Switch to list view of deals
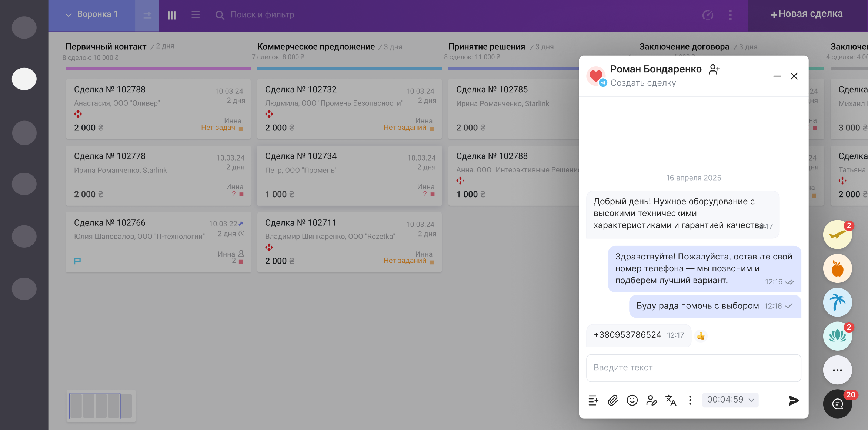 point(196,15)
